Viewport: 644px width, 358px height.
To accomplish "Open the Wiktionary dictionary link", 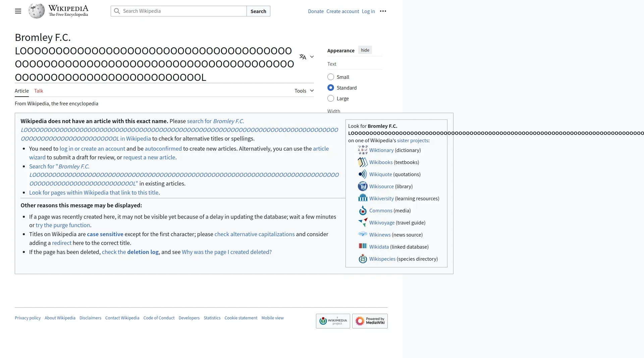I will point(381,150).
